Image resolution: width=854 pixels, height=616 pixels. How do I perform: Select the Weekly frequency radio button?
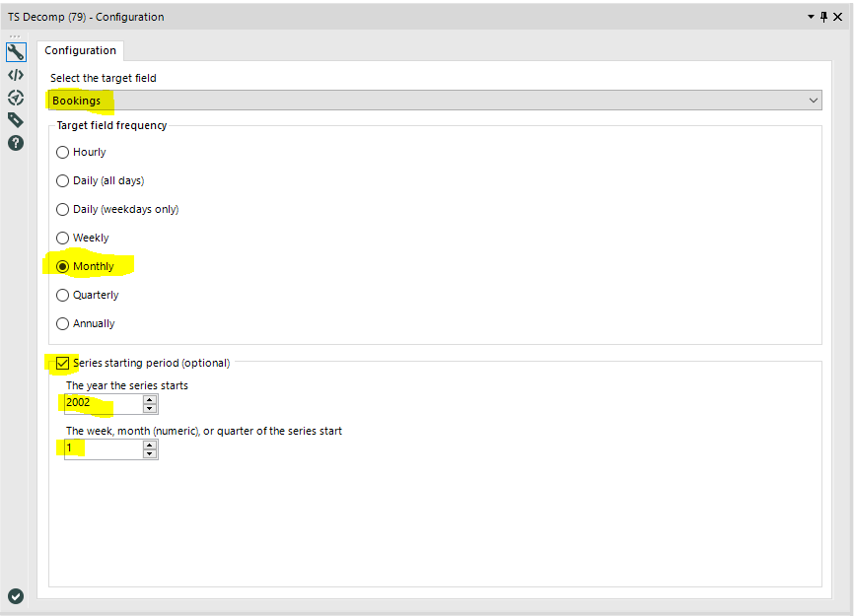pos(61,237)
